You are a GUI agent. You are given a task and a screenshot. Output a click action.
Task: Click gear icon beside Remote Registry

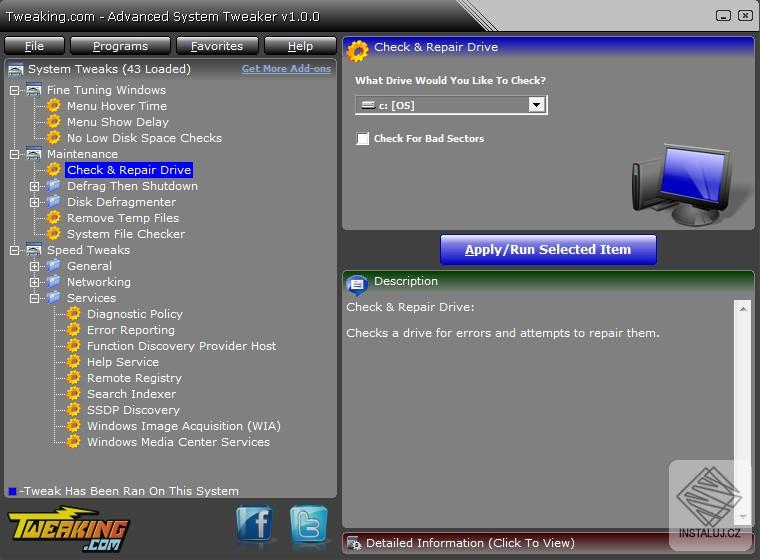(73, 378)
